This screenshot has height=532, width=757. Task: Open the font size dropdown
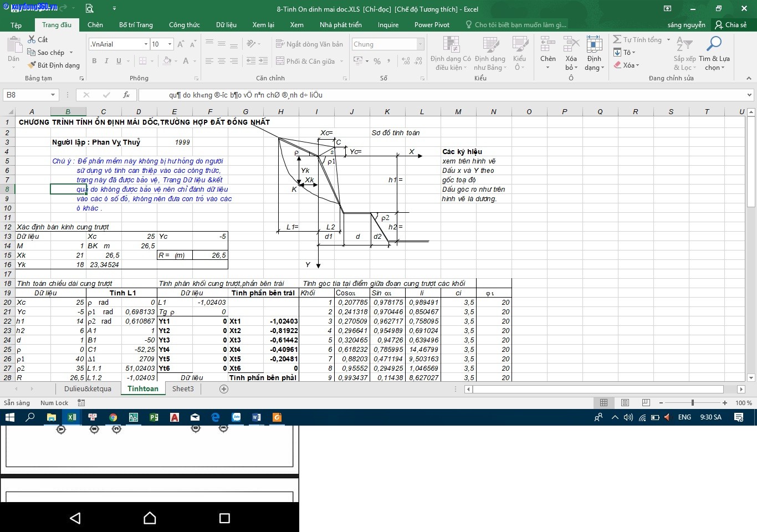click(x=170, y=44)
